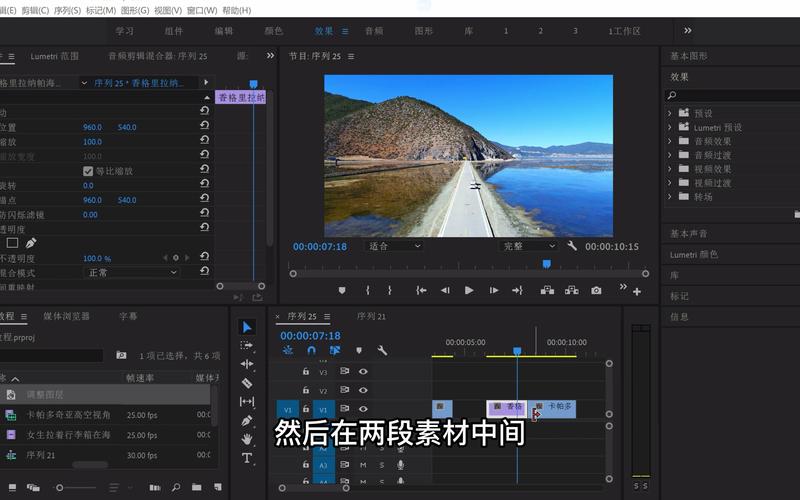This screenshot has width=800, height=500.
Task: Toggle lock on V2 track
Action: pyautogui.click(x=306, y=390)
